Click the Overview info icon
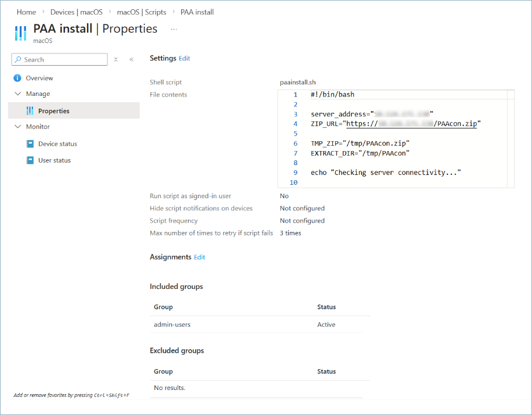 [17, 78]
